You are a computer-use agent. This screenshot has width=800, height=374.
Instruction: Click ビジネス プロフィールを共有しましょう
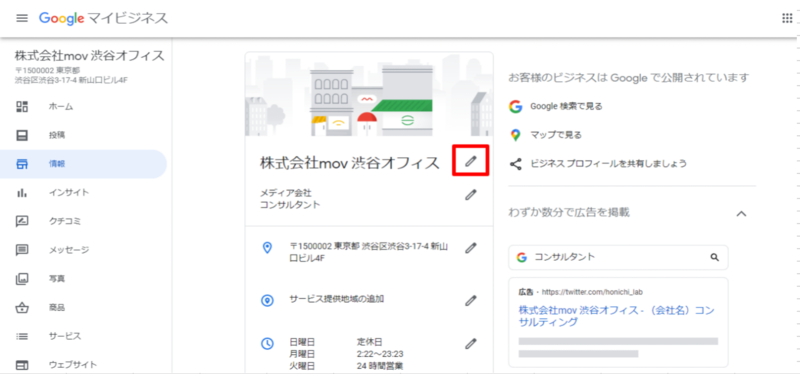tap(608, 164)
